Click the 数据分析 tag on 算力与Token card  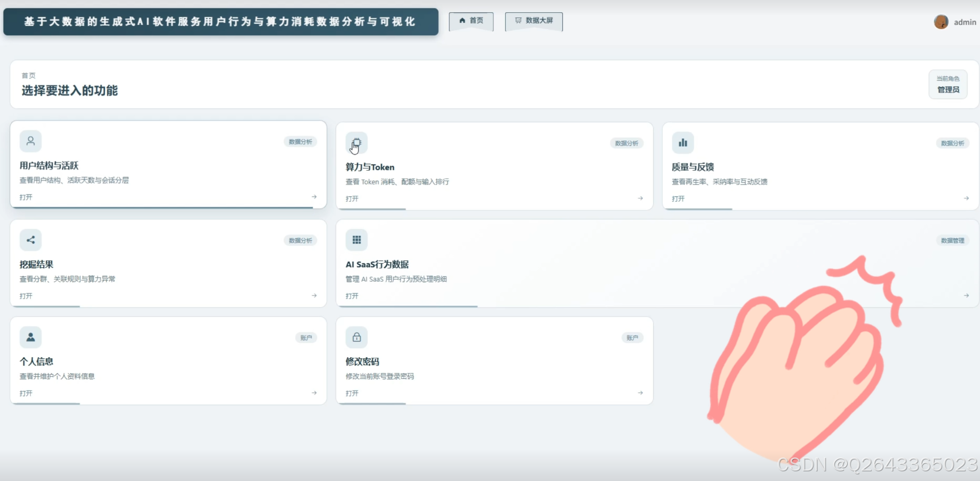coord(627,143)
